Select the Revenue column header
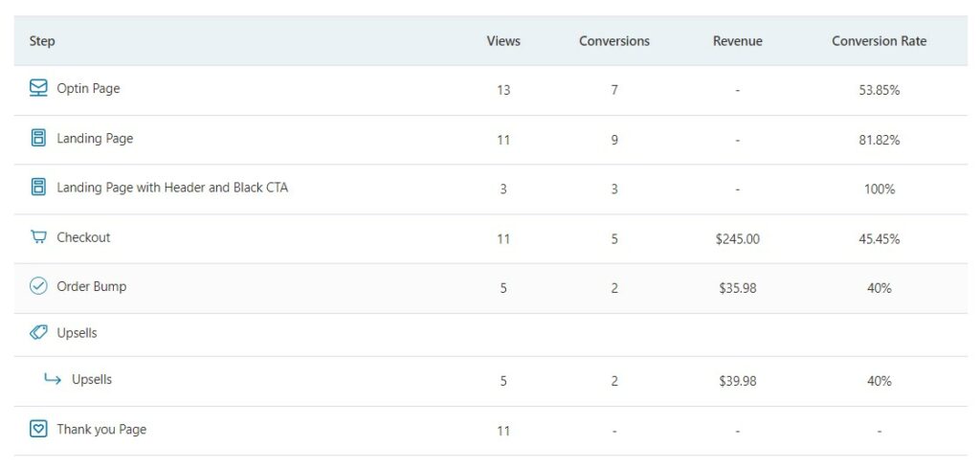 click(x=738, y=41)
